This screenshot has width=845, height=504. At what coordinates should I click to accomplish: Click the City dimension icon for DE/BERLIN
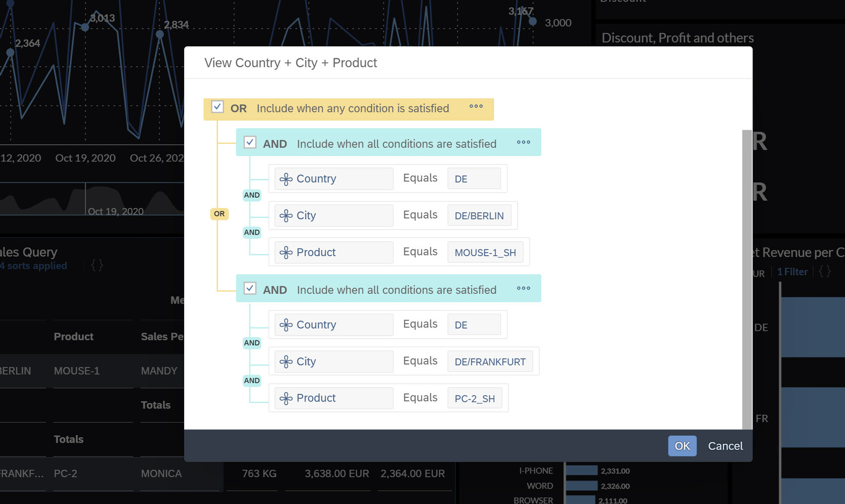pyautogui.click(x=286, y=216)
